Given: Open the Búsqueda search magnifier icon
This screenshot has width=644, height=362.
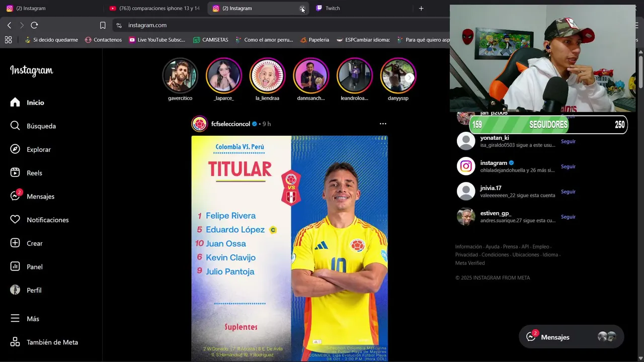Looking at the screenshot, I should point(15,126).
